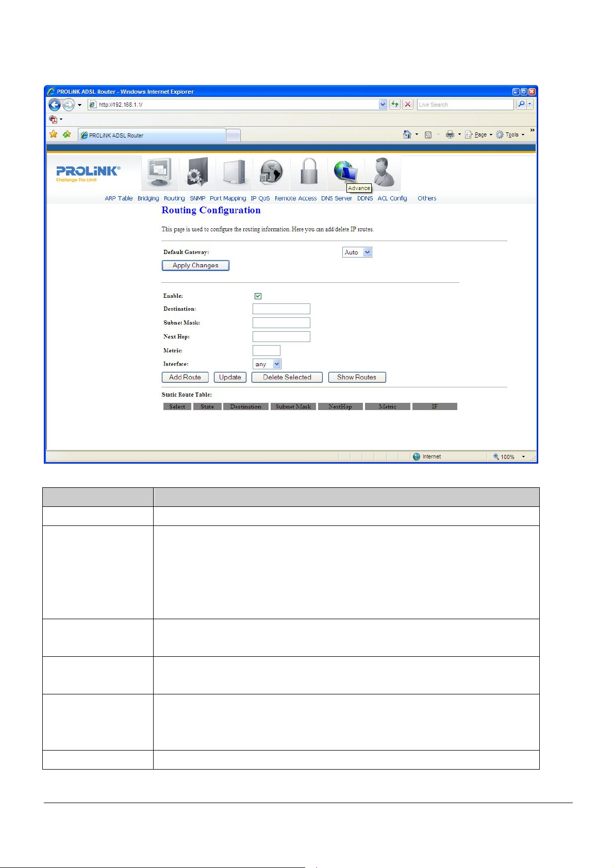This screenshot has width=614, height=868.
Task: Click the monitor icon in the router navigation
Action: coord(160,173)
